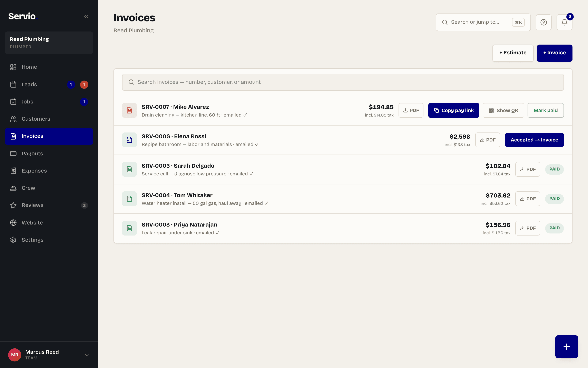Click the + Estimate button
588x368 pixels.
513,53
